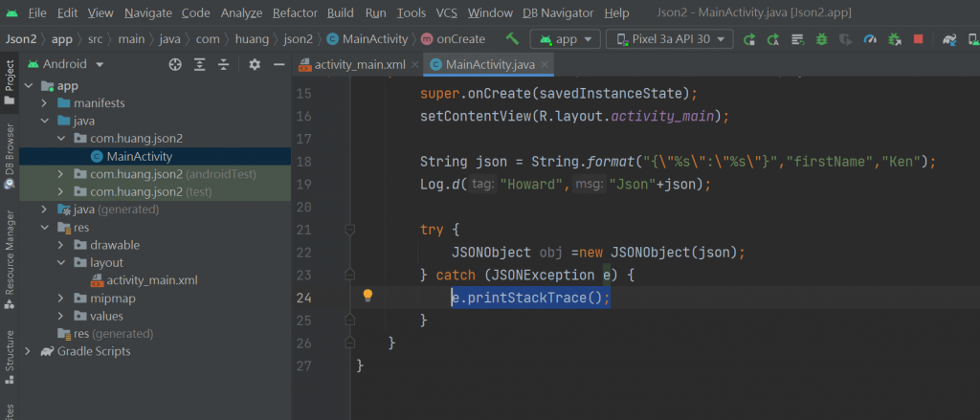
Task: Open the Edit menu
Action: point(67,12)
